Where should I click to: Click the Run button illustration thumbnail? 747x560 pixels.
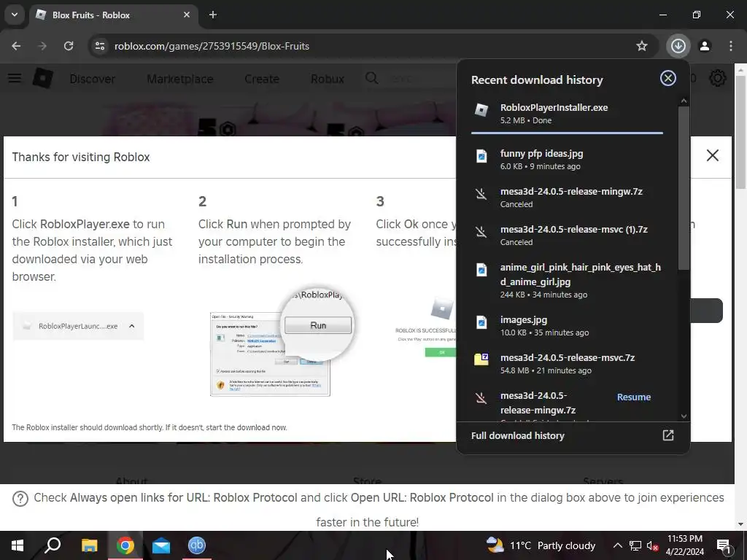(x=318, y=325)
